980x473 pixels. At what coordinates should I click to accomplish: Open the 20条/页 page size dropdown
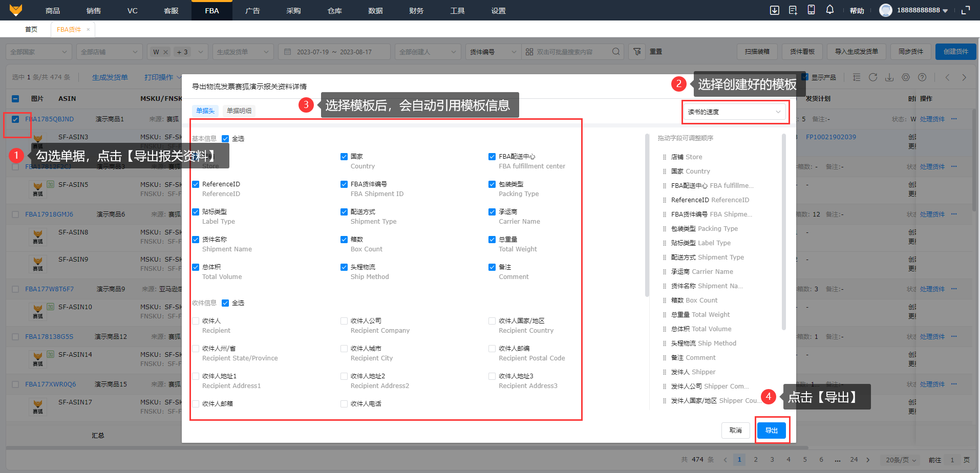click(x=901, y=460)
